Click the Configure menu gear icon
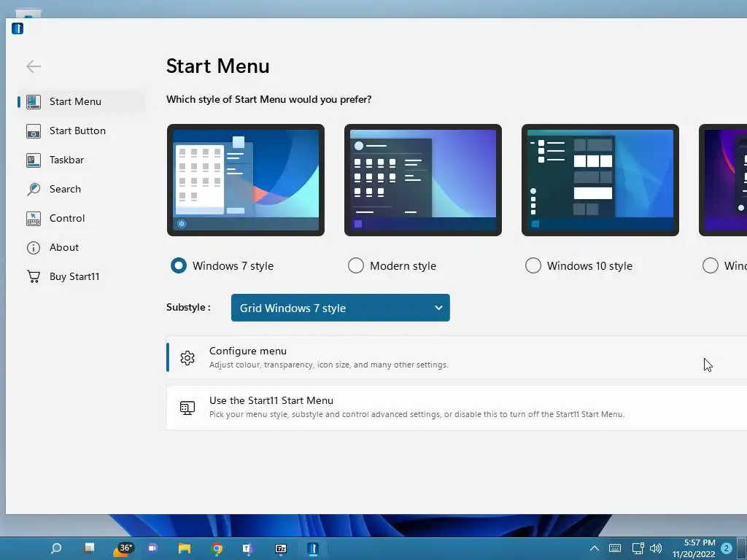This screenshot has width=747, height=560. tap(187, 357)
